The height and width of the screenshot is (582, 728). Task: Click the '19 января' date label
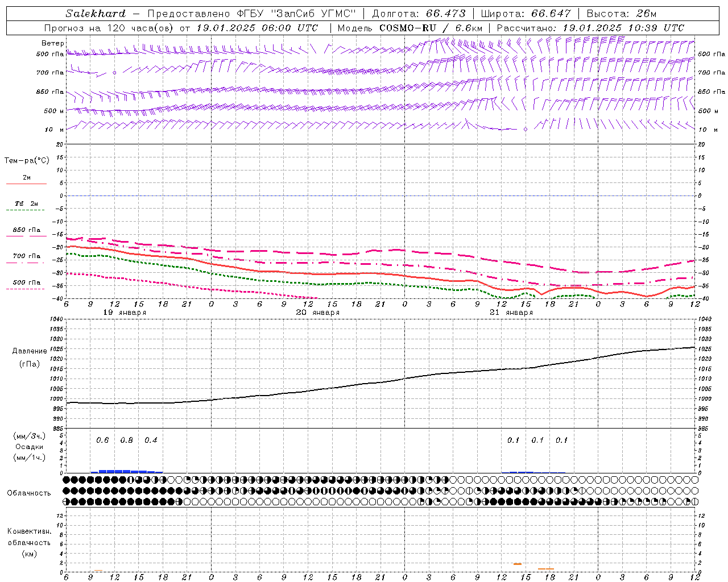click(125, 313)
